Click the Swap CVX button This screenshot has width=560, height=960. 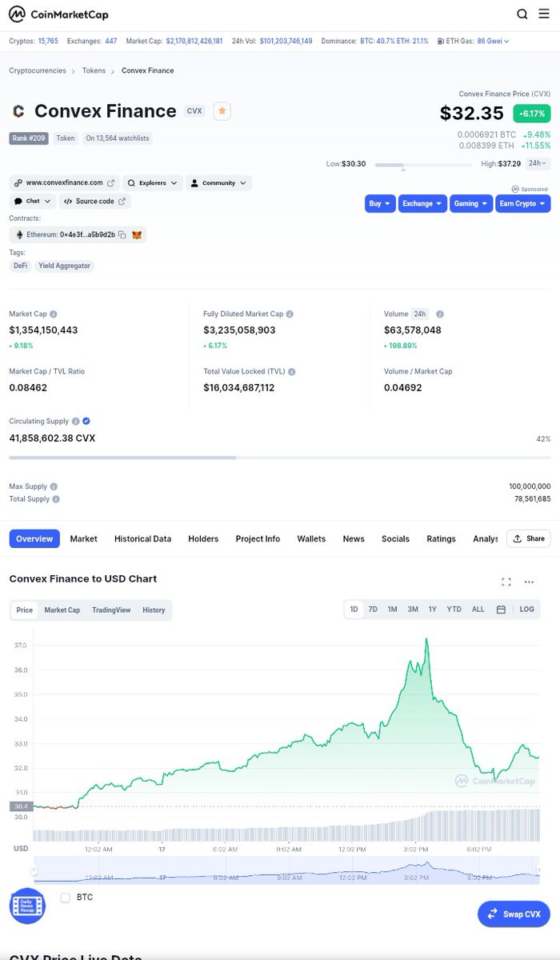click(x=514, y=914)
